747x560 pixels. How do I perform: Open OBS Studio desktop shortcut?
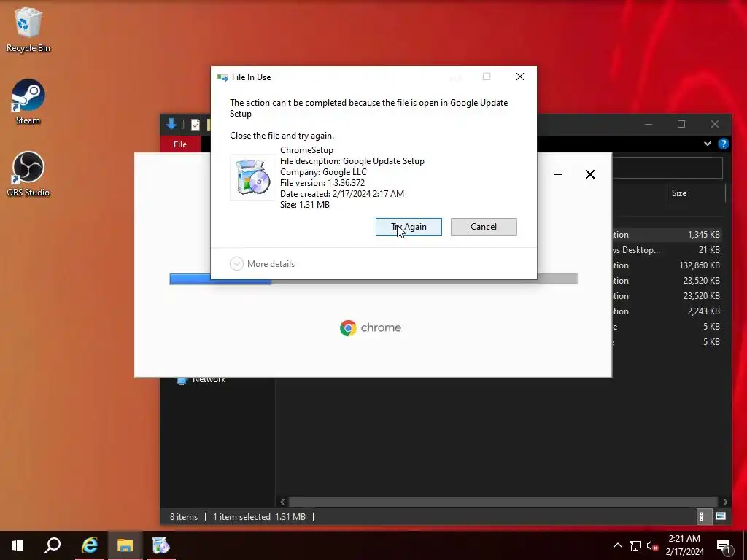point(28,174)
